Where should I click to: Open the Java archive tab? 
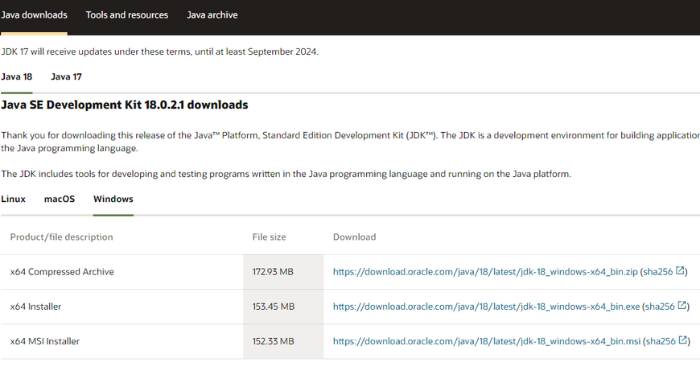[x=212, y=15]
